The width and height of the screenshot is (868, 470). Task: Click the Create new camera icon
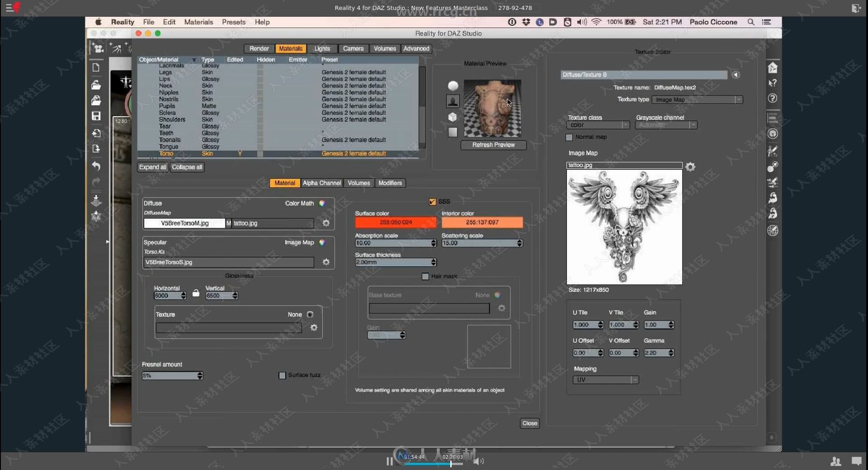point(98,48)
